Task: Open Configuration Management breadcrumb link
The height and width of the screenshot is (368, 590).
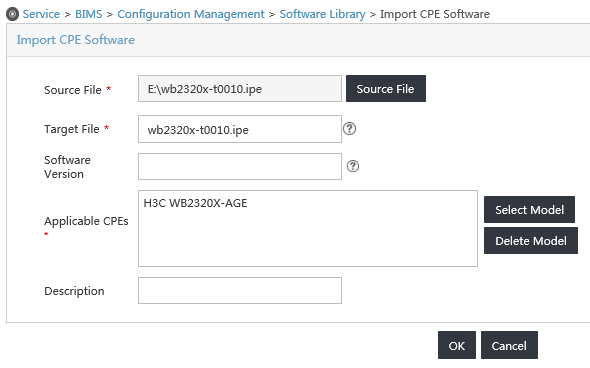Action: click(191, 14)
